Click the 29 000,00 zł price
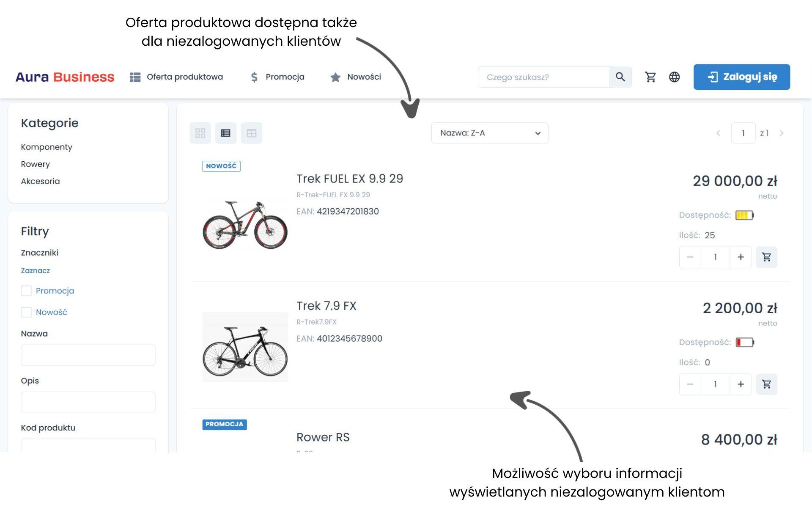This screenshot has width=812, height=508. click(735, 181)
